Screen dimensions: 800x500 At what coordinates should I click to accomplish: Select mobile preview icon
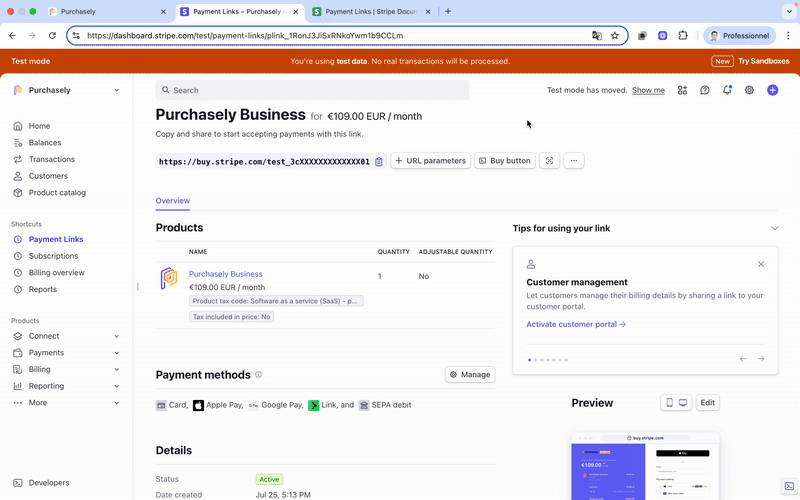[669, 403]
